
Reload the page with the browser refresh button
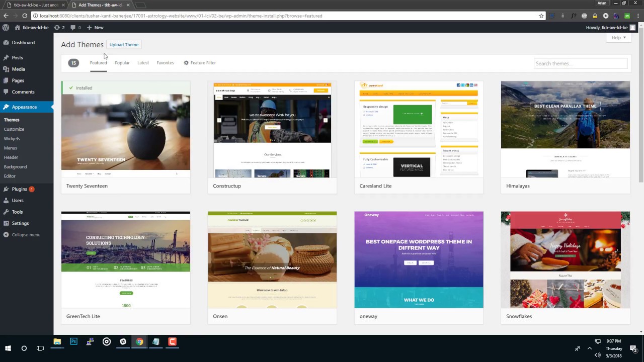point(25,16)
